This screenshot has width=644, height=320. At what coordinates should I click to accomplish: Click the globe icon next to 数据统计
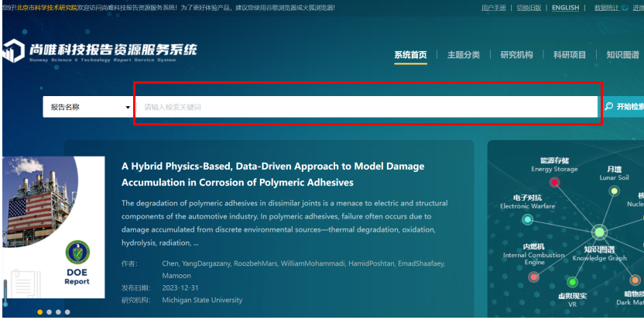click(626, 8)
